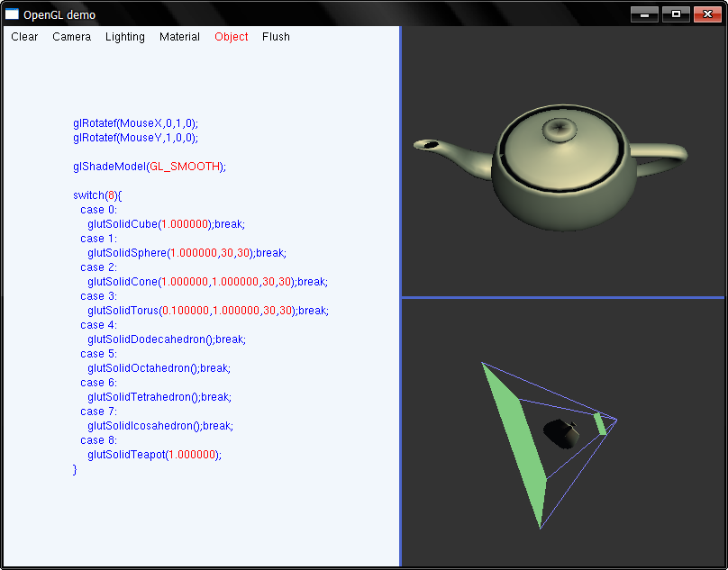
Task: Click the "case 4:" label
Action: coord(98,325)
